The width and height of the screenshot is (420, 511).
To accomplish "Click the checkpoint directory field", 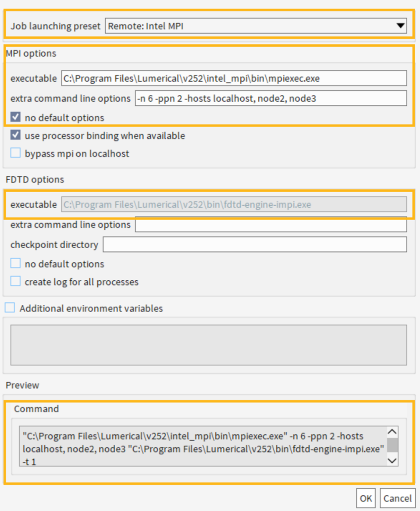I will 254,244.
